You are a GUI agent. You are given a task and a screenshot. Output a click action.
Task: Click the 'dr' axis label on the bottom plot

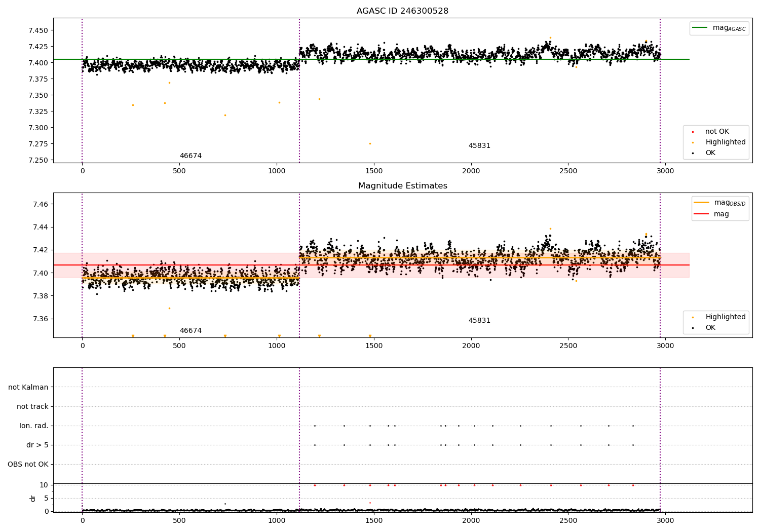click(33, 498)
